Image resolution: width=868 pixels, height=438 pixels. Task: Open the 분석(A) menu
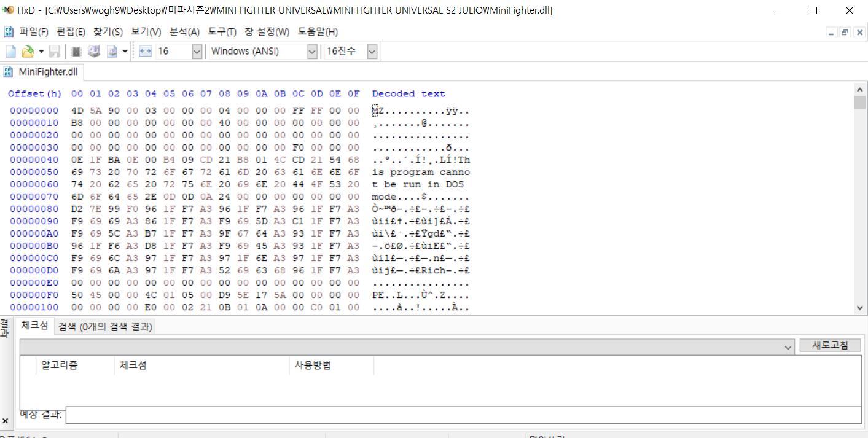coord(184,32)
